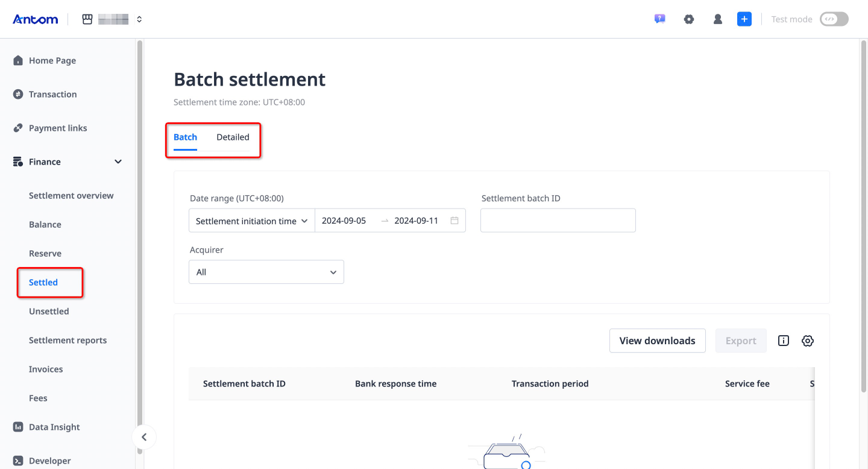Enable Test mode using the toggle
Viewport: 868px width, 469px height.
(x=834, y=19)
